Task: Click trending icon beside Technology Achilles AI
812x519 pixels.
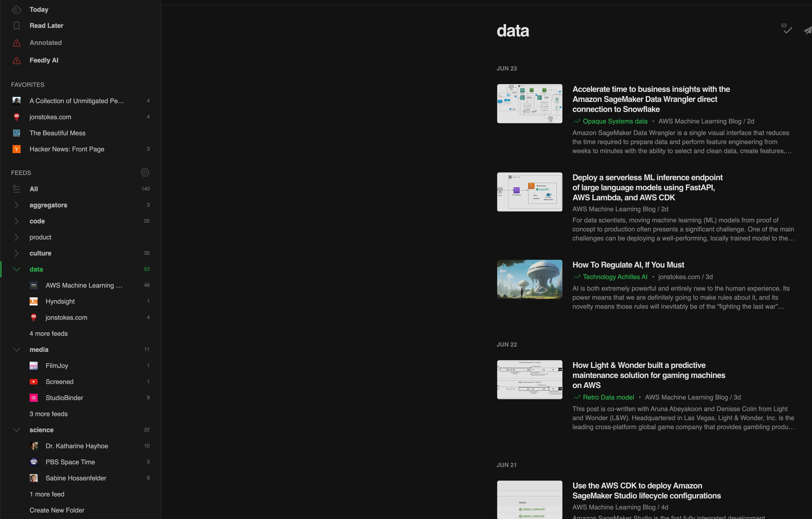Action: [x=577, y=277]
